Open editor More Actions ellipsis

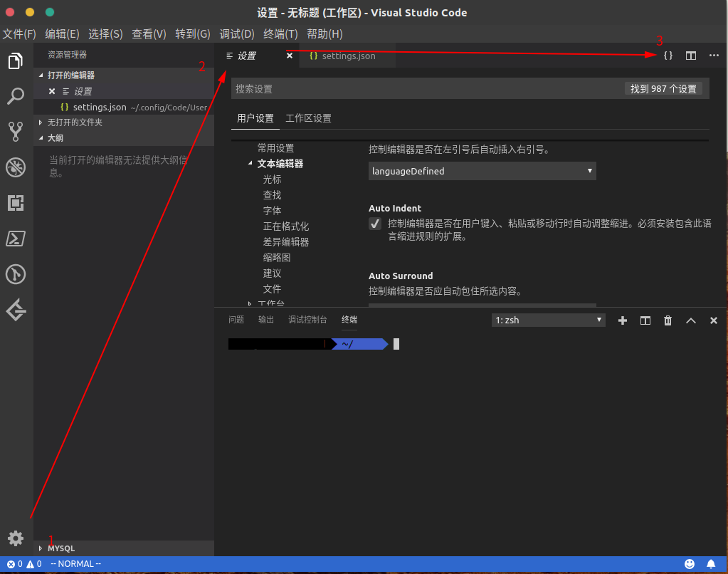(x=714, y=56)
